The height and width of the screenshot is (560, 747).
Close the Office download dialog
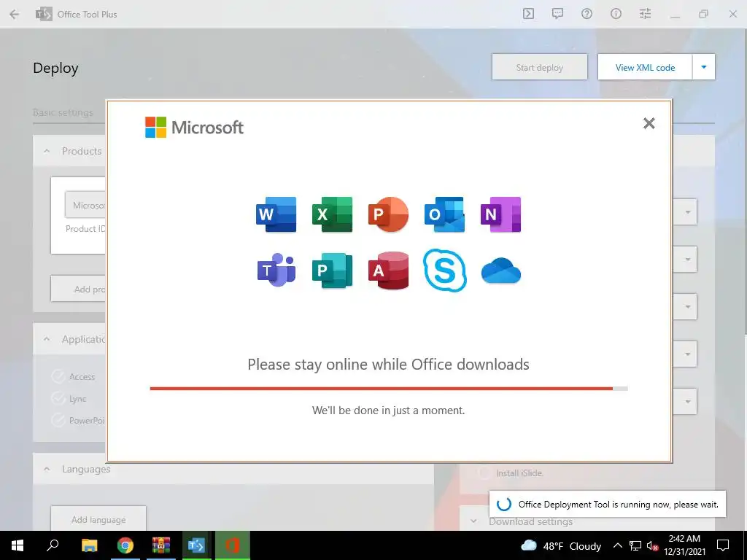(x=649, y=123)
